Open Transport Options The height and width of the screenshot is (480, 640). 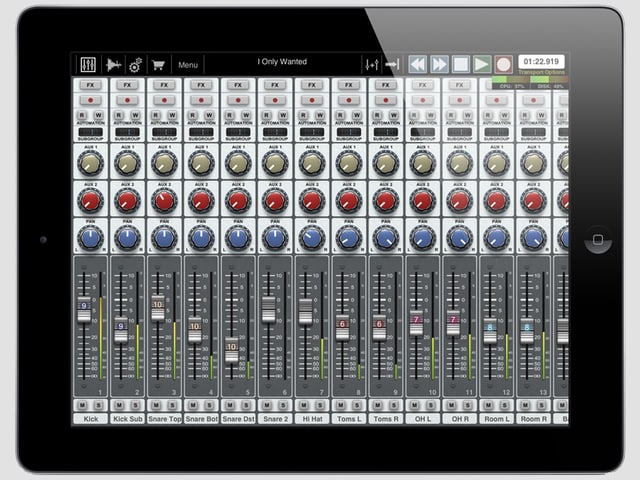tap(542, 72)
